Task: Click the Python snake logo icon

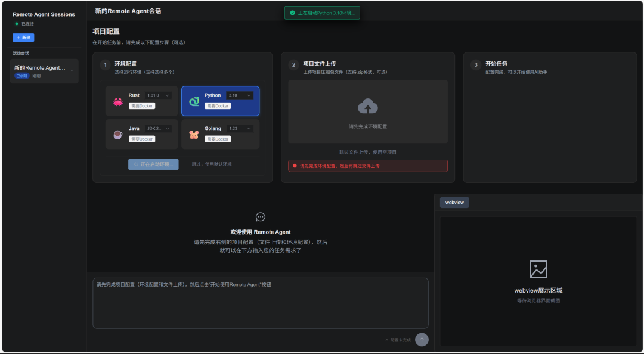Action: (194, 101)
